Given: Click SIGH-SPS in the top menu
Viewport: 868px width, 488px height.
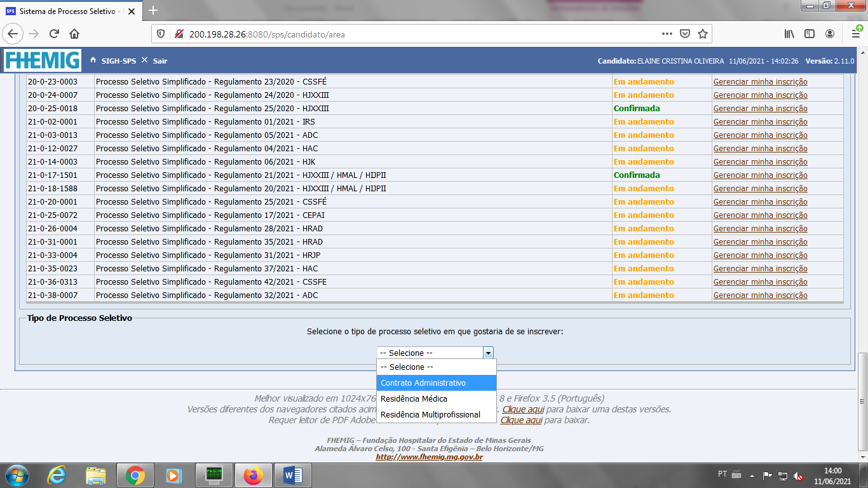Looking at the screenshot, I should pyautogui.click(x=119, y=60).
